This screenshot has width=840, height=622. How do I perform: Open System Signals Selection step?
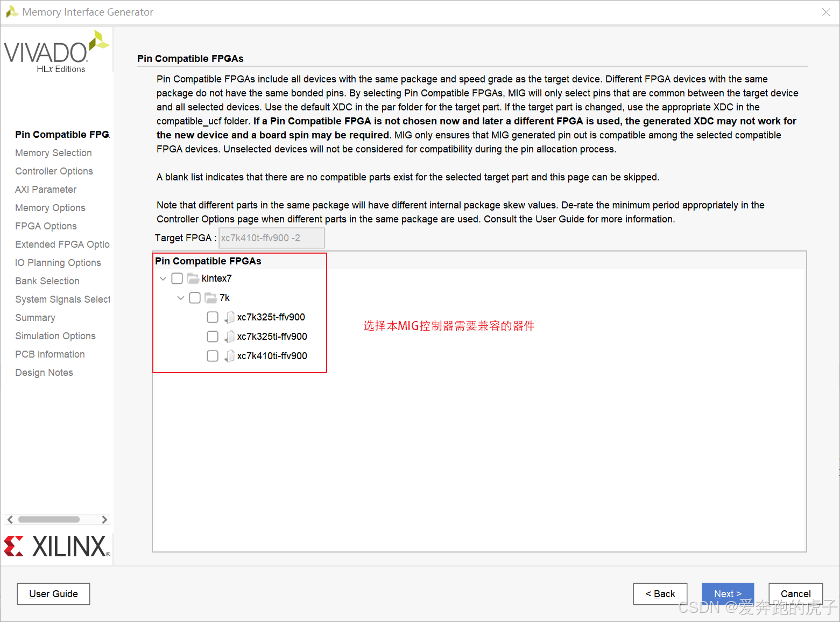62,299
